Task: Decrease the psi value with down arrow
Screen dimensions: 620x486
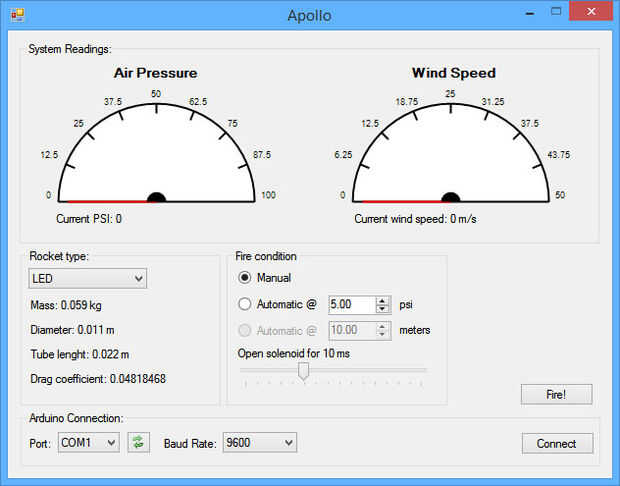Action: tap(382, 309)
